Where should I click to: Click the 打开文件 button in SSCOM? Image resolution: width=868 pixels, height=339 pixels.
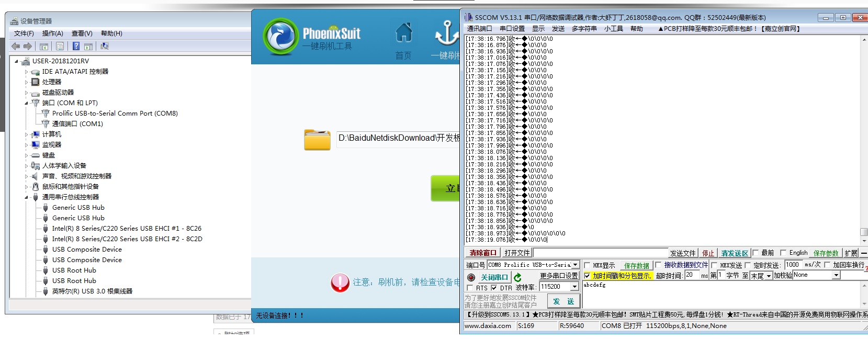(517, 253)
